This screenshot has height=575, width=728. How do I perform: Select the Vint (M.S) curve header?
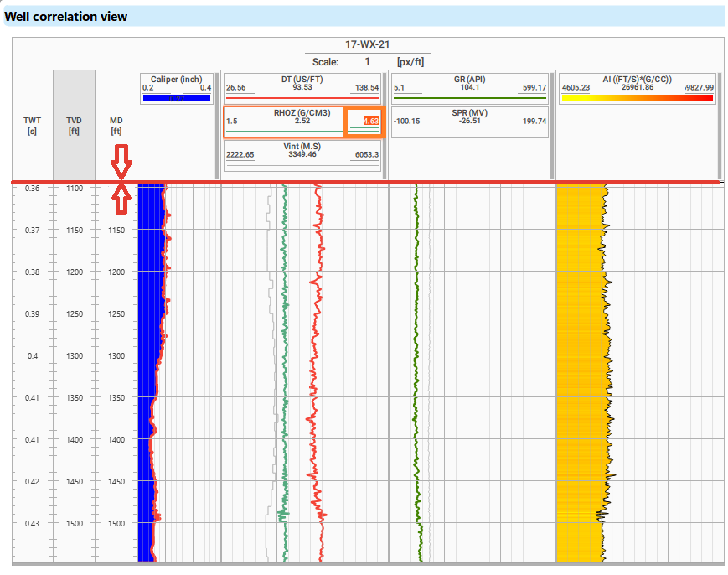pos(302,146)
